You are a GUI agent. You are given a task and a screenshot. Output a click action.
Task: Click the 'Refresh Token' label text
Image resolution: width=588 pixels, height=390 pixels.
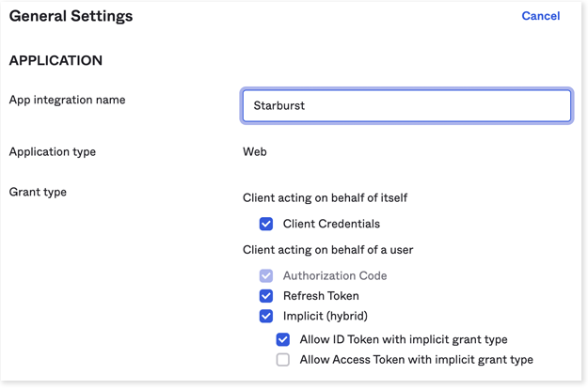point(321,296)
